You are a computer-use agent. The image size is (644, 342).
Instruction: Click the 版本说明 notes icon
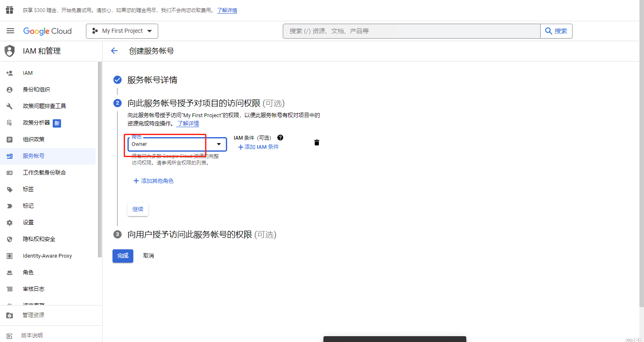(x=10, y=336)
